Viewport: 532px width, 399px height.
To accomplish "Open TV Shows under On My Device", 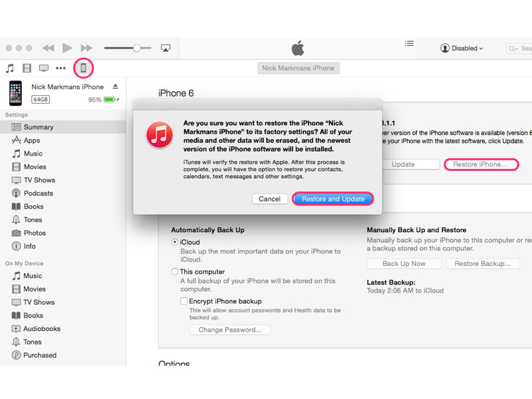I will (63, 302).
